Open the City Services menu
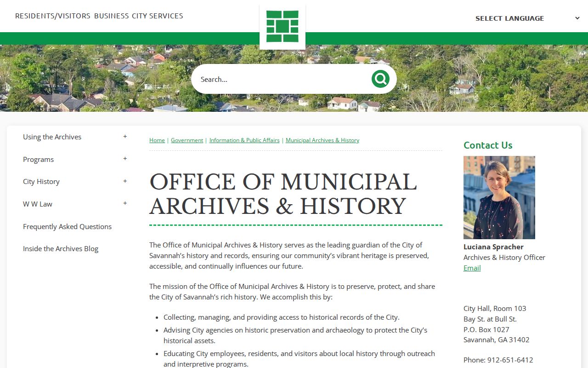Image resolution: width=588 pixels, height=368 pixels. pyautogui.click(x=158, y=16)
